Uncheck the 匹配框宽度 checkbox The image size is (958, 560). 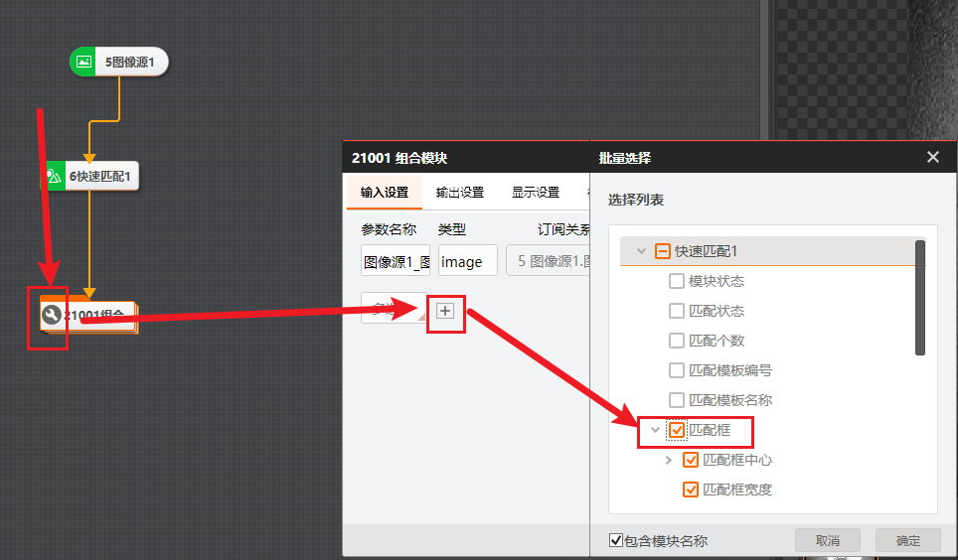[691, 490]
